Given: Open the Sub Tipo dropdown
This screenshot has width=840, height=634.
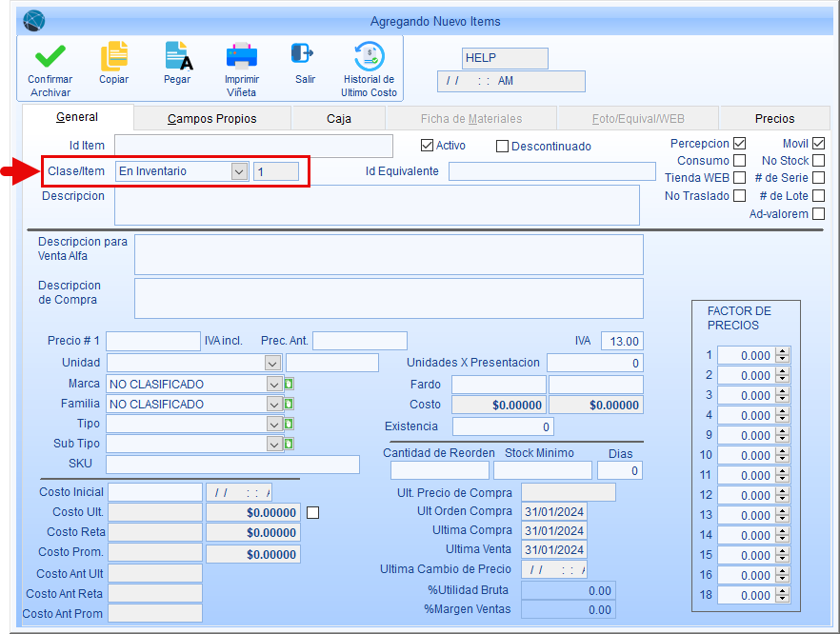Looking at the screenshot, I should point(274,444).
